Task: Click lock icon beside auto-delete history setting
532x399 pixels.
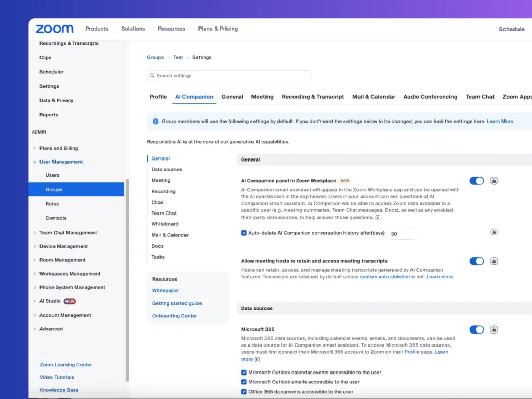Action: pyautogui.click(x=494, y=232)
